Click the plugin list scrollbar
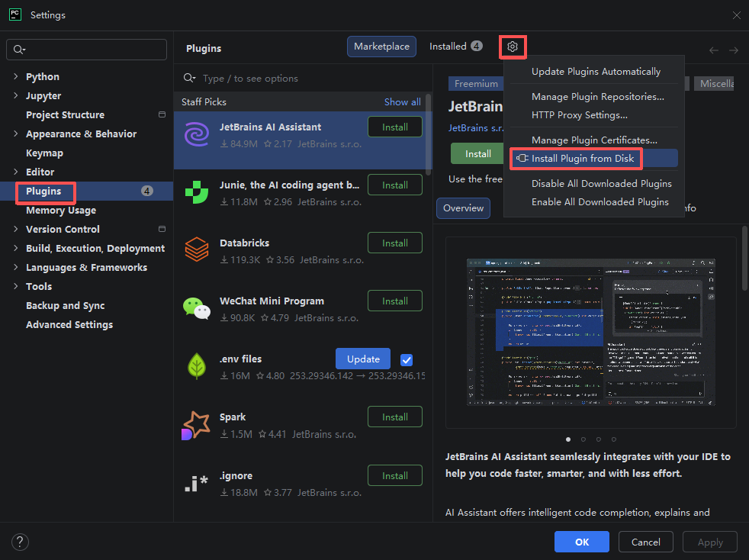Viewport: 749px width, 560px height. [429, 135]
